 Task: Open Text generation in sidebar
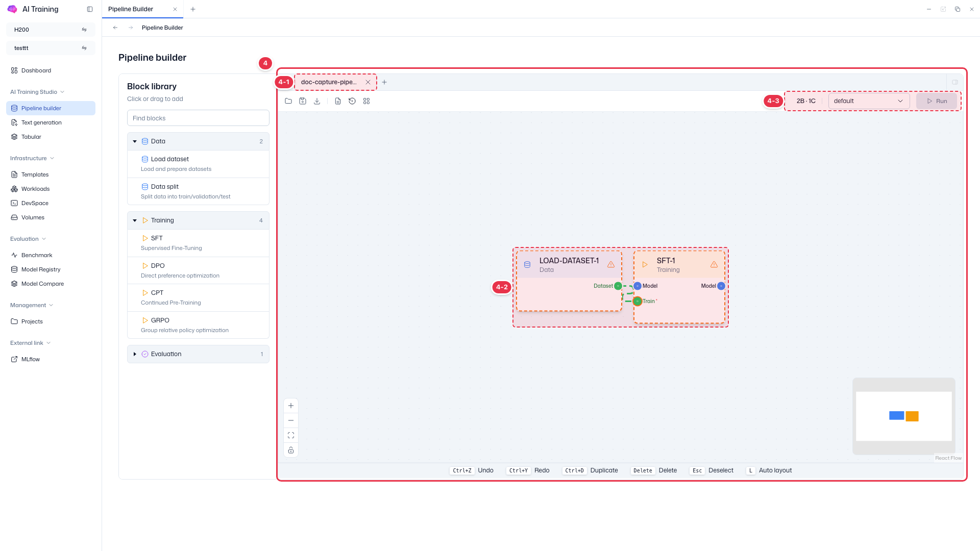point(51,122)
